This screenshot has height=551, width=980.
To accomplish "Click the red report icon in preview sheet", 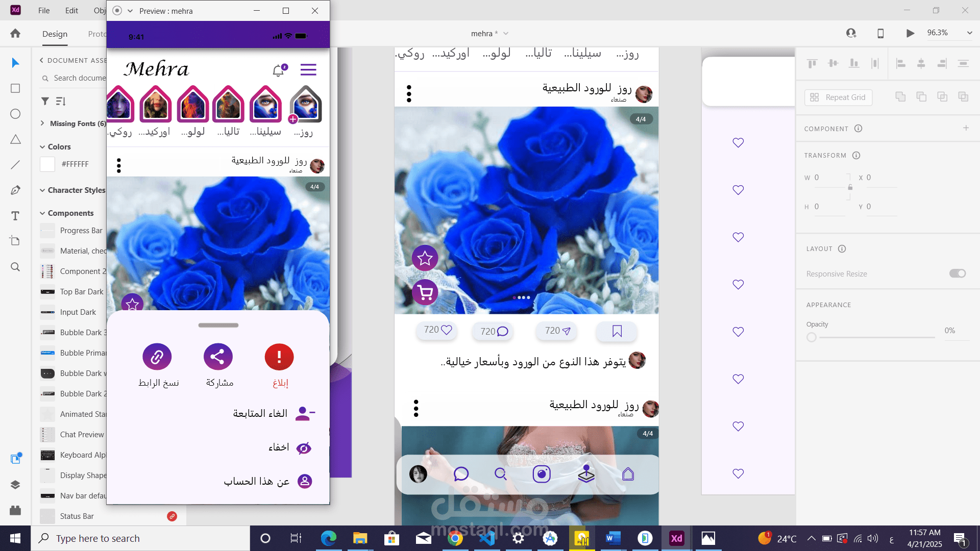I will click(x=279, y=357).
